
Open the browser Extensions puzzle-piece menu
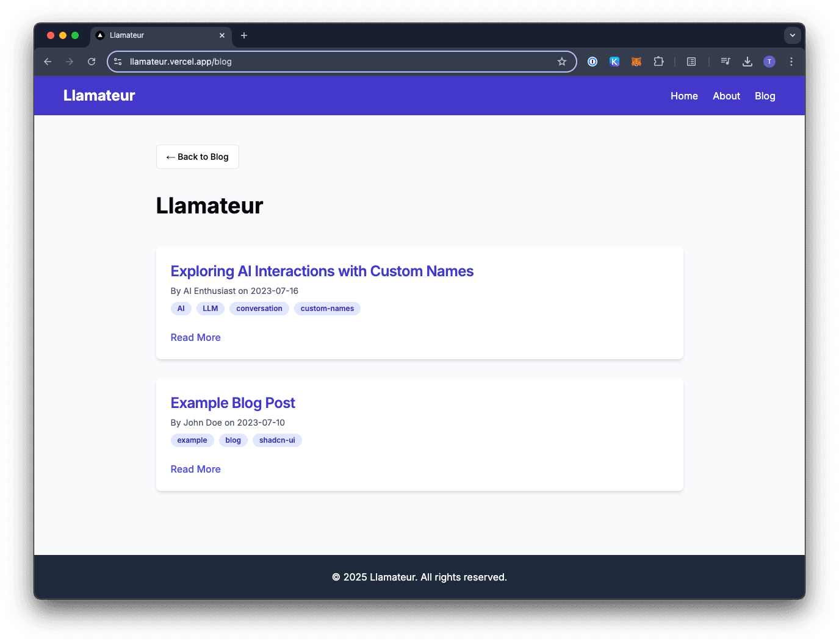click(659, 62)
